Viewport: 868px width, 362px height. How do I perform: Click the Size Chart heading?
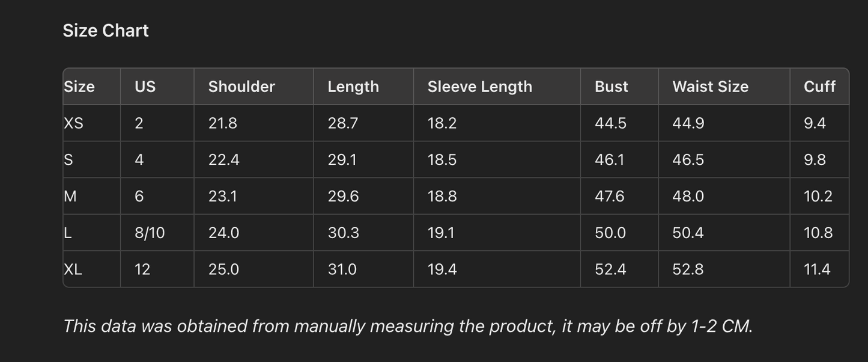[x=106, y=31]
